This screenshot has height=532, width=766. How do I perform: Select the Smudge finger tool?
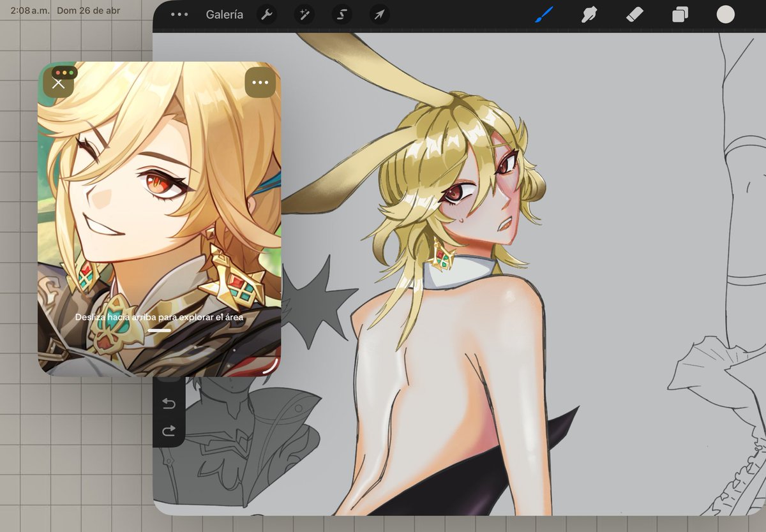pyautogui.click(x=589, y=14)
